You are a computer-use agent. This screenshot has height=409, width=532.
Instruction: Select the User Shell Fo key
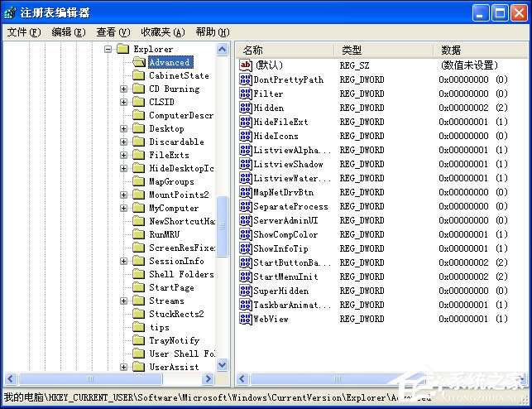click(181, 354)
